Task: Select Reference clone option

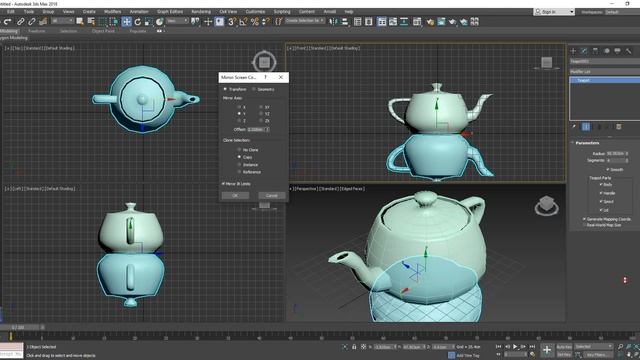Action: click(x=239, y=172)
